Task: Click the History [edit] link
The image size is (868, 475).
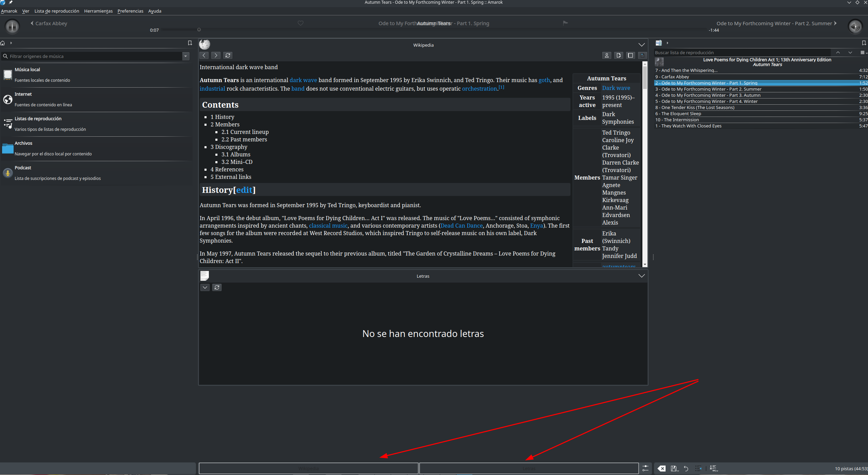Action: tap(244, 190)
